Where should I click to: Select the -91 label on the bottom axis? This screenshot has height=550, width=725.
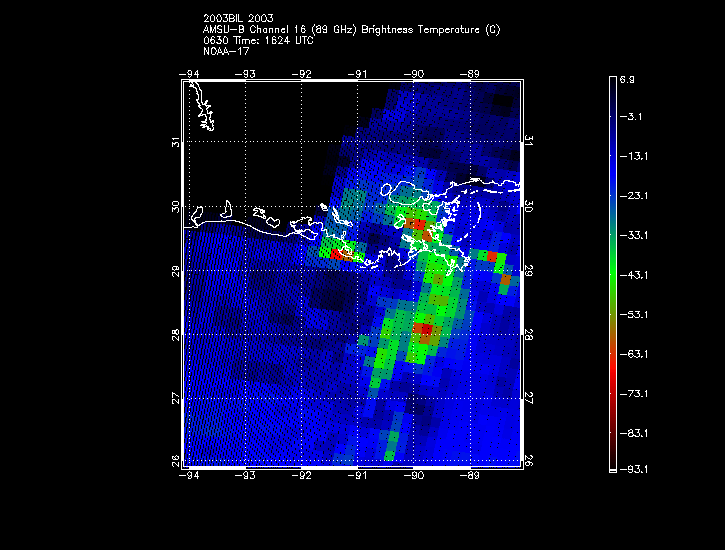(357, 476)
